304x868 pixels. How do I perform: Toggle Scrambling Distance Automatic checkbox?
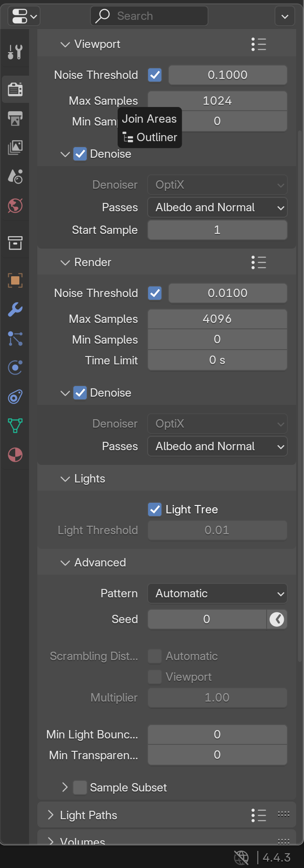click(155, 656)
